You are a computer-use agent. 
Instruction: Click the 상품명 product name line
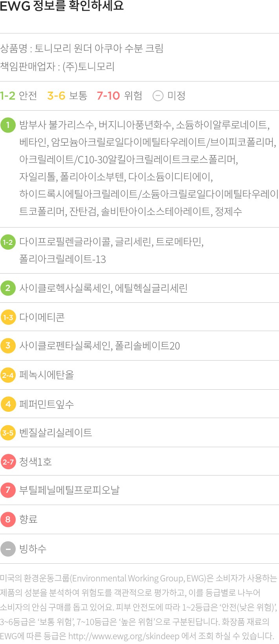82,48
